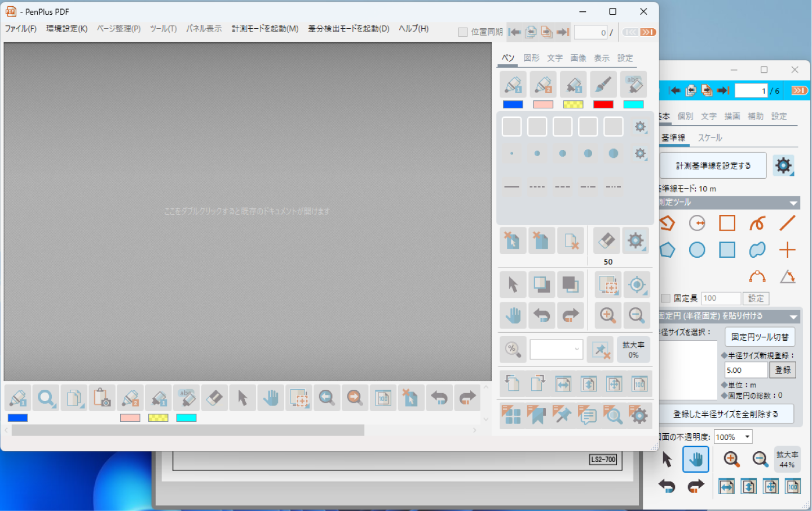Select the orange diagonal line measurement tool
This screenshot has height=511, width=812.
[x=787, y=223]
